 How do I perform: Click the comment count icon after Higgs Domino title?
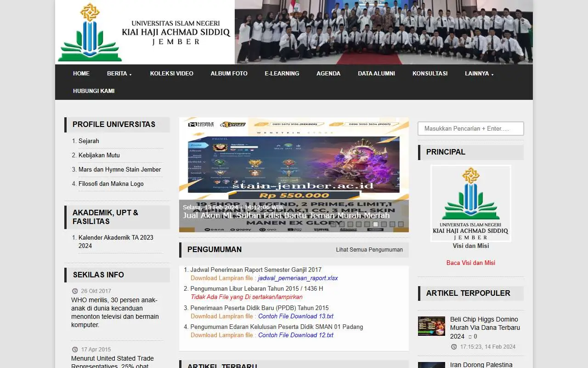click(x=470, y=337)
